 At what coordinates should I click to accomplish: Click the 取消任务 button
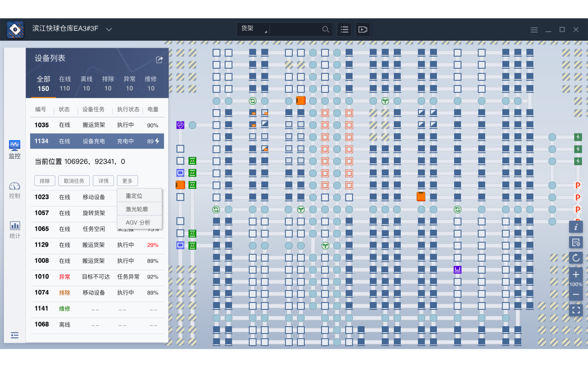click(x=74, y=181)
